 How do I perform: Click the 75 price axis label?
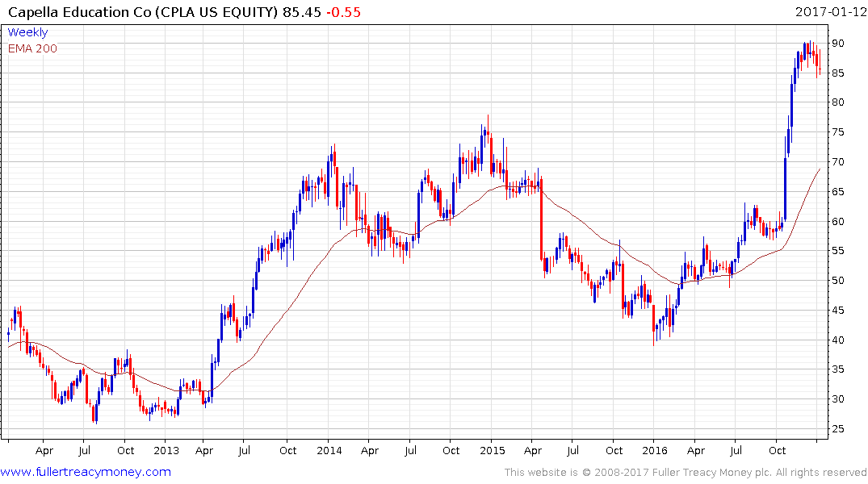[x=837, y=132]
